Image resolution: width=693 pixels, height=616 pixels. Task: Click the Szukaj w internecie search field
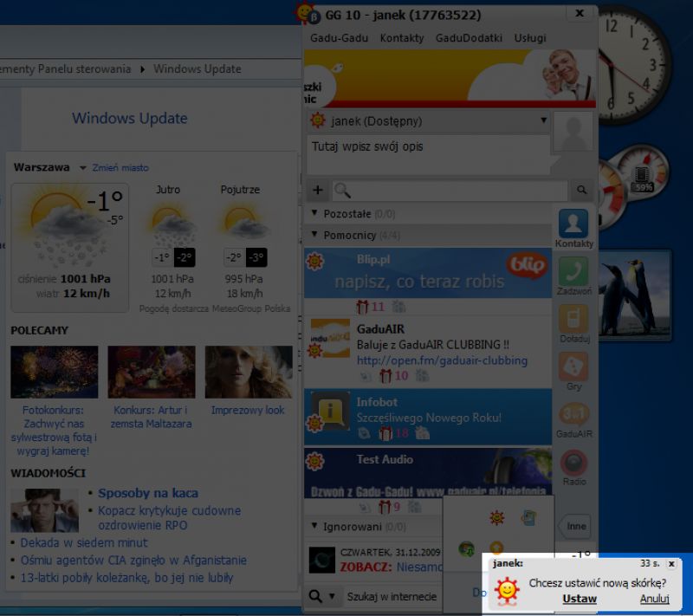coord(393,597)
